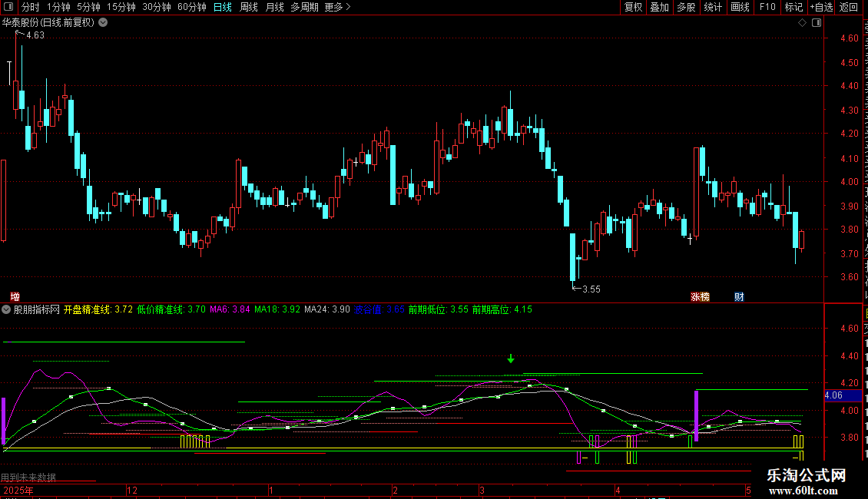Open the 复权 adjustment option
Screen dimensions: 868x499
point(633,7)
